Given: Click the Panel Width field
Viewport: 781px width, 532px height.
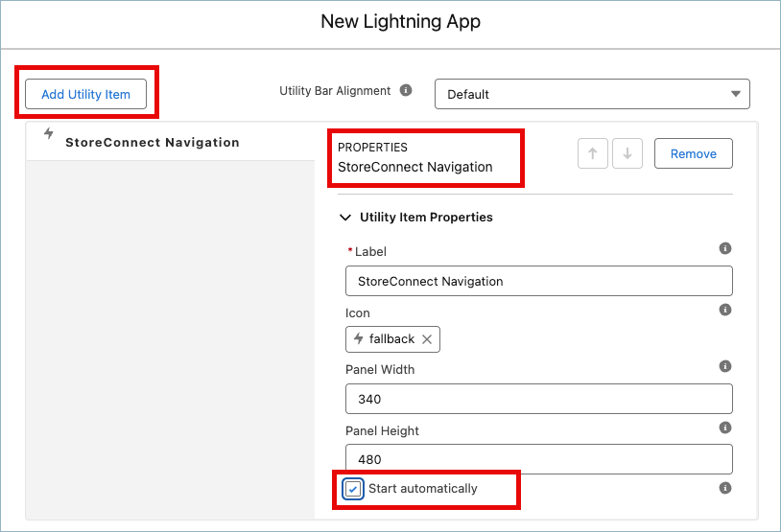Looking at the screenshot, I should [539, 399].
